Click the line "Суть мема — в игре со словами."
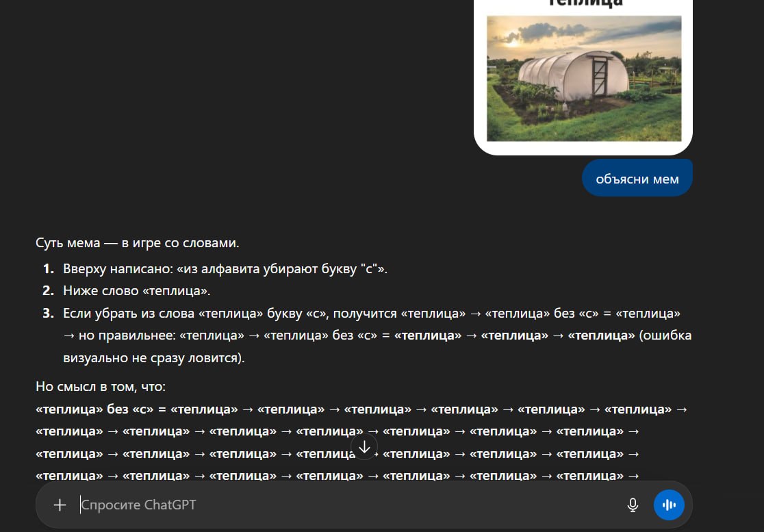764x532 pixels. coord(138,242)
